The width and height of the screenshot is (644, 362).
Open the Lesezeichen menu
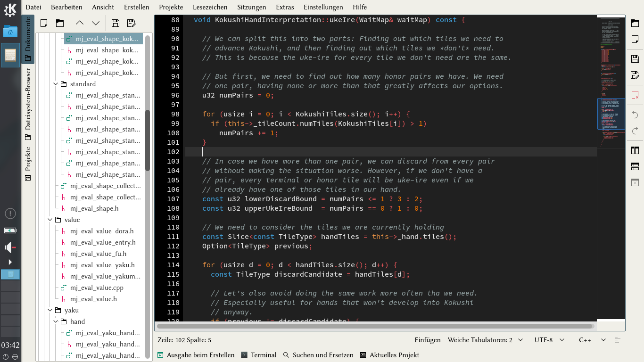(x=210, y=7)
